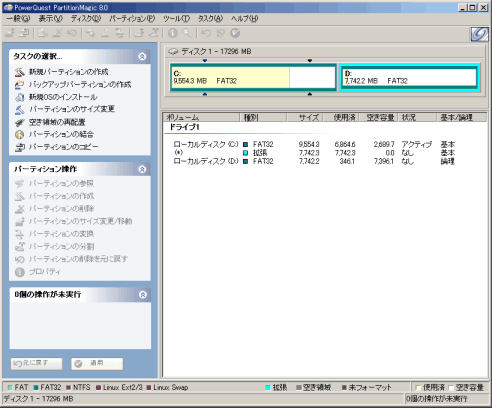Collapse the 0個の操作が未実行 panel
This screenshot has width=492, height=408.
click(143, 295)
